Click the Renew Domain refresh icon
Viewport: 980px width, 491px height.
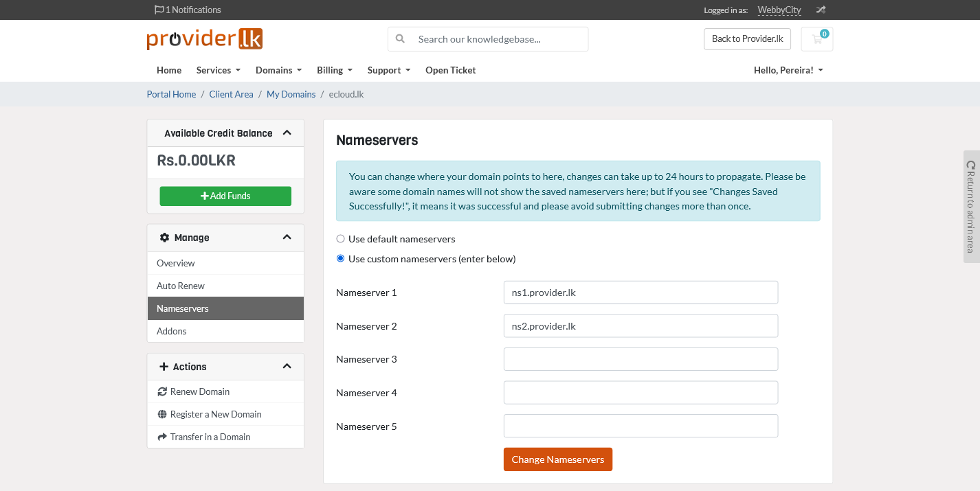(162, 391)
